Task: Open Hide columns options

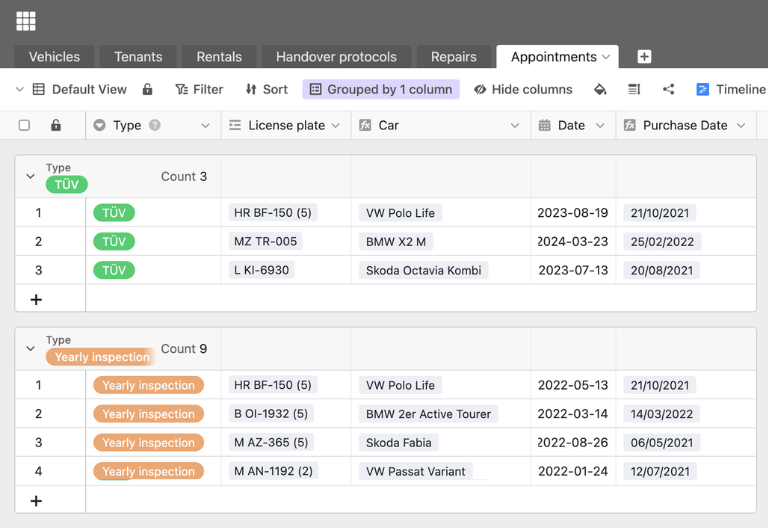Action: click(x=523, y=89)
